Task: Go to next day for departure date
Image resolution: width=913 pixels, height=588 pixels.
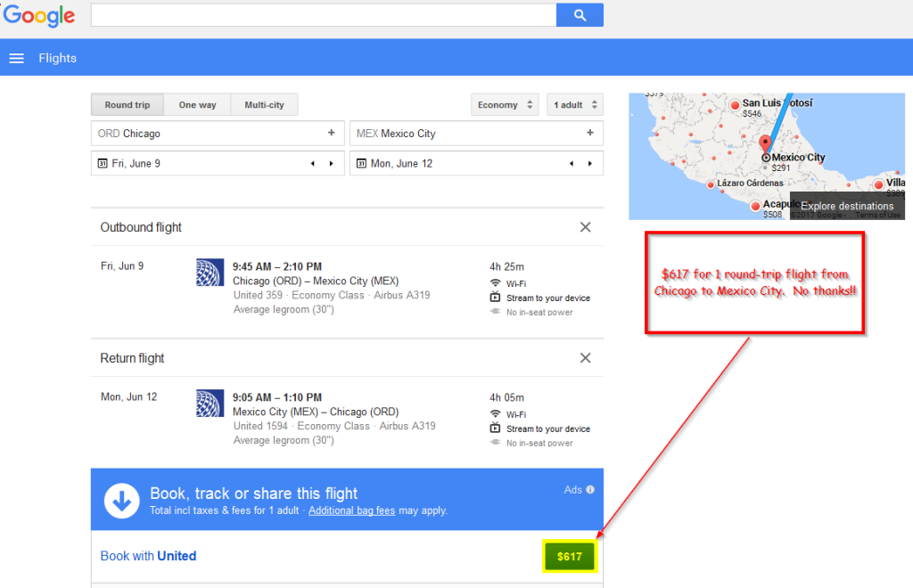Action: pos(332,163)
